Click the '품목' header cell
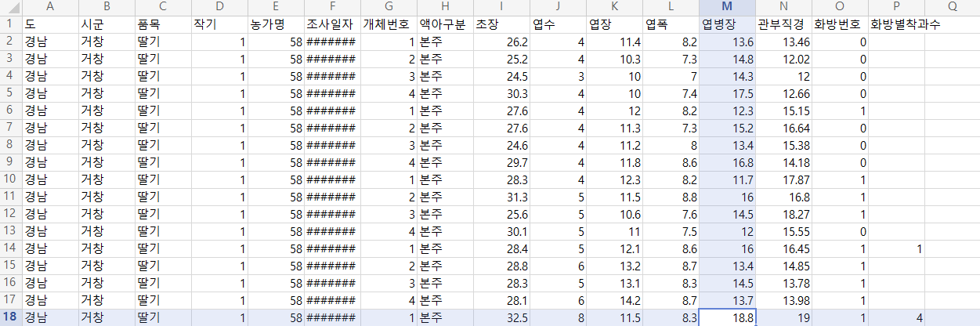 [x=162, y=24]
